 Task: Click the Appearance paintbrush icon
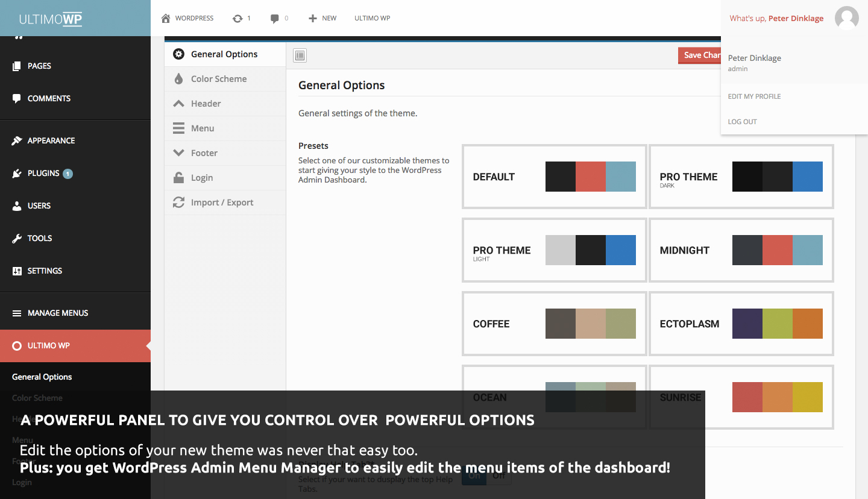(x=17, y=141)
